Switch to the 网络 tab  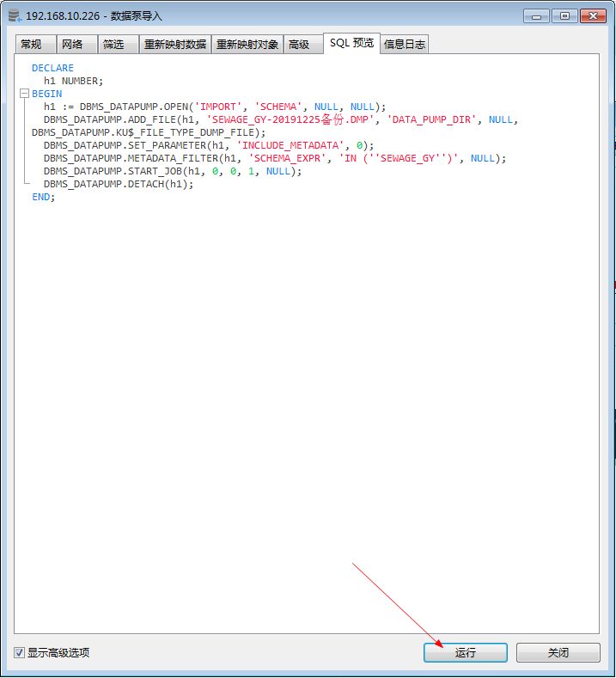[76, 44]
